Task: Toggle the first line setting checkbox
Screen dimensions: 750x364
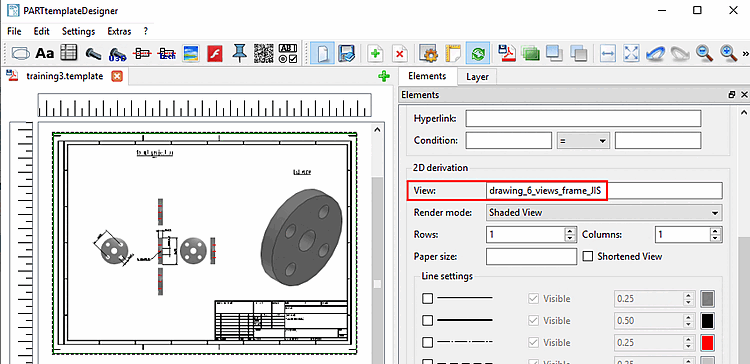Action: click(427, 299)
